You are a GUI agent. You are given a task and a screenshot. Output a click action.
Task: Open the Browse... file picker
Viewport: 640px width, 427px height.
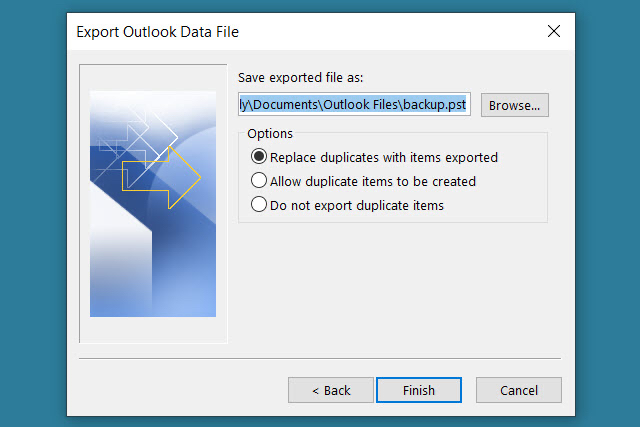pos(515,104)
